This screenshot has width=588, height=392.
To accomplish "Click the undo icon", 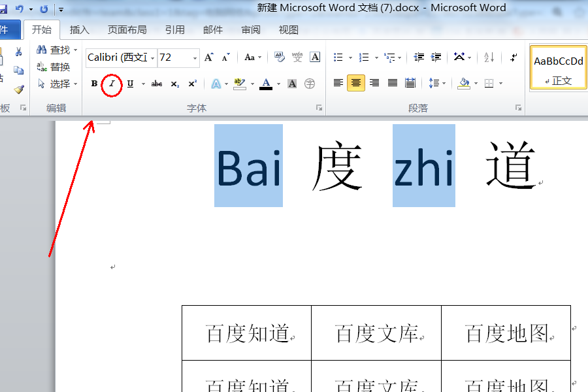I will pyautogui.click(x=20, y=8).
